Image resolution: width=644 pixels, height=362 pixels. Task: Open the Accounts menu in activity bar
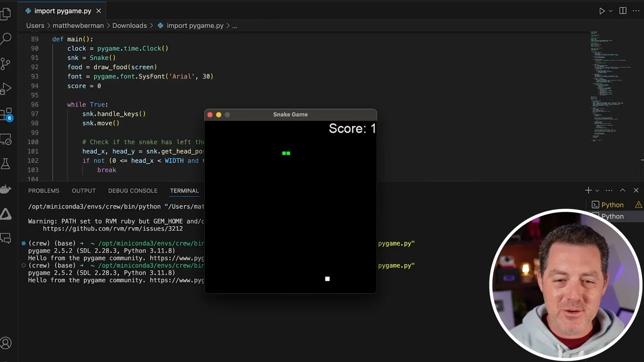tap(6, 343)
